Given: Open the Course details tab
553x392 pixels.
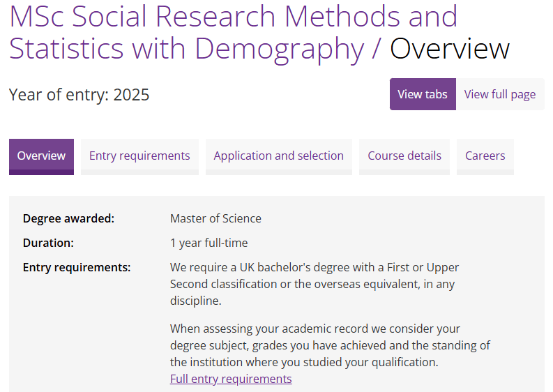Looking at the screenshot, I should tap(404, 157).
